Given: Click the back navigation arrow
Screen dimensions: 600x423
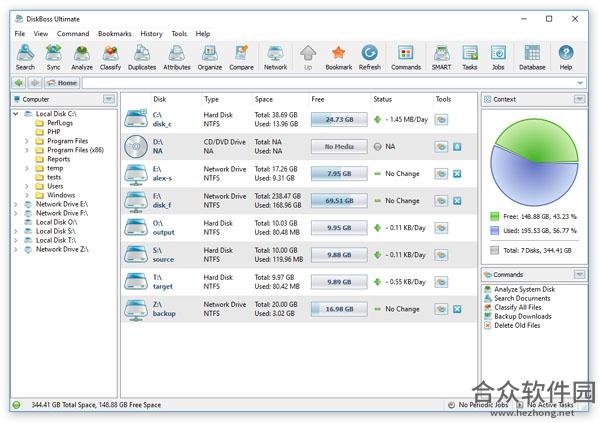Looking at the screenshot, I should [19, 83].
